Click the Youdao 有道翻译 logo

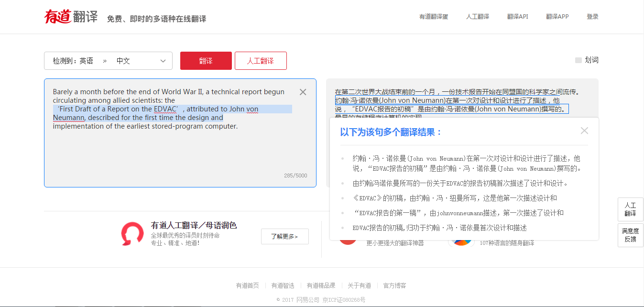tap(71, 17)
